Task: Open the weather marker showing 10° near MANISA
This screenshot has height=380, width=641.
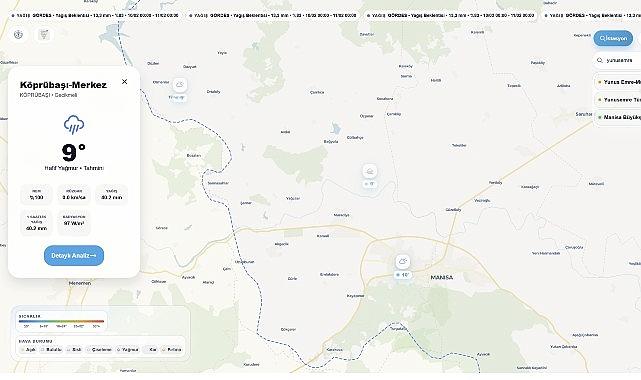Action: 403,267
